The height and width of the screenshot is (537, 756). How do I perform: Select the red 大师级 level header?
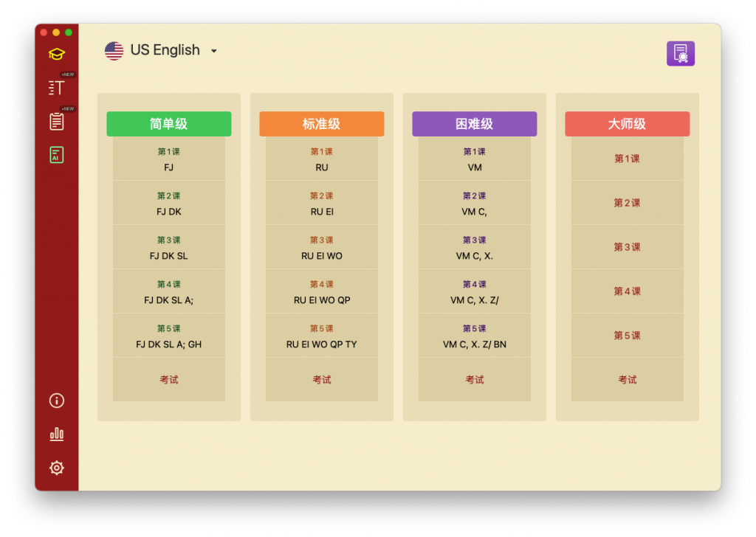(x=628, y=124)
